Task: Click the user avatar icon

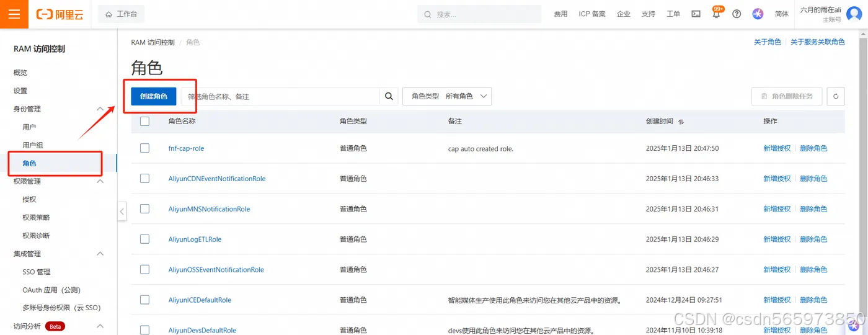Action: coord(854,14)
